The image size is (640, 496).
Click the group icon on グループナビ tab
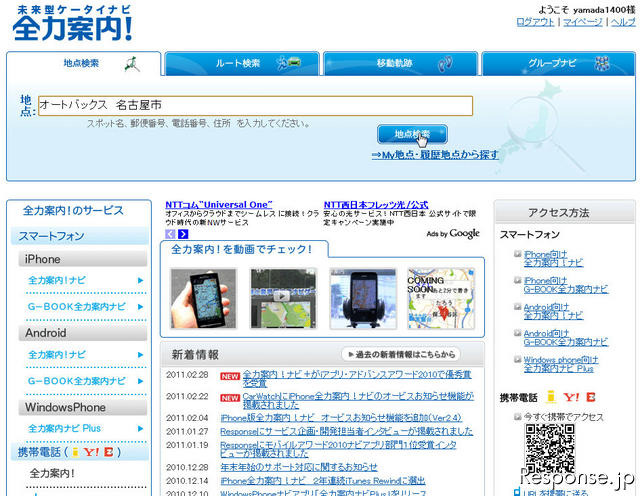tap(602, 63)
